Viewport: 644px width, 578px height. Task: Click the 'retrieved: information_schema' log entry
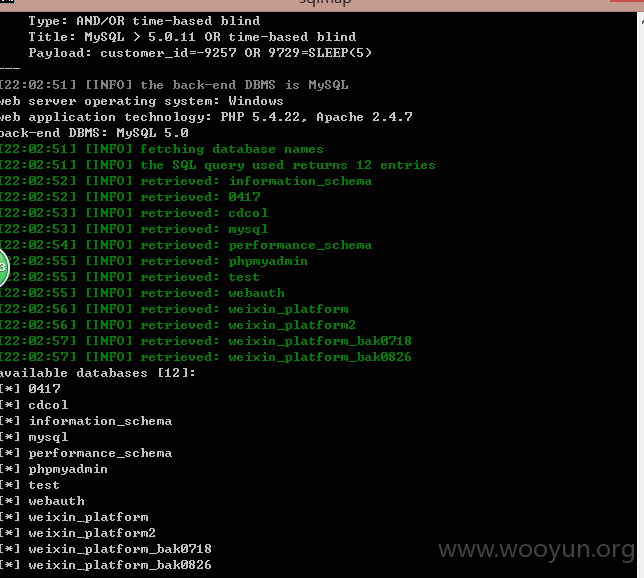point(186,181)
